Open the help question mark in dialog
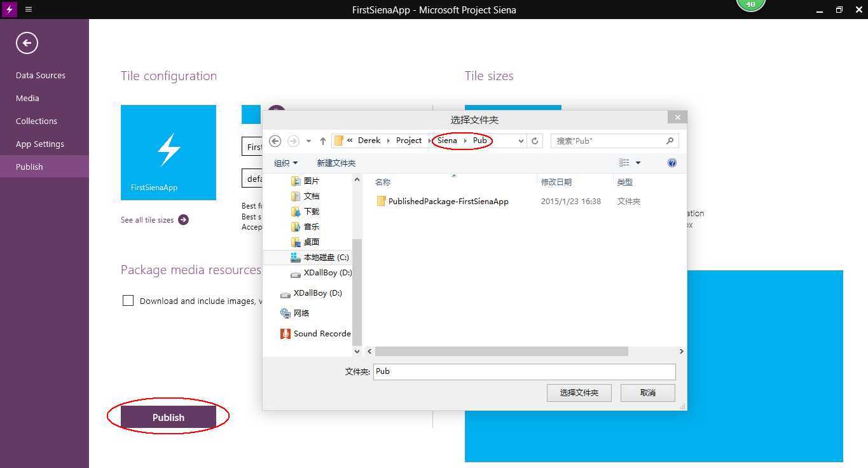Image resolution: width=868 pixels, height=468 pixels. [x=672, y=163]
